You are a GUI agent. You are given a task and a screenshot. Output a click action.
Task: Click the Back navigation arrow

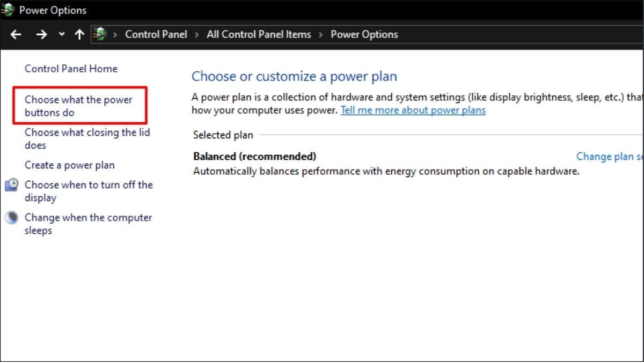pos(16,34)
